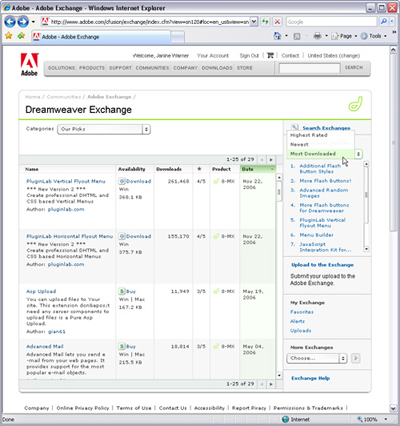The height and width of the screenshot is (426, 400).
Task: Open the Tools menu dropdown
Action: pos(374,36)
